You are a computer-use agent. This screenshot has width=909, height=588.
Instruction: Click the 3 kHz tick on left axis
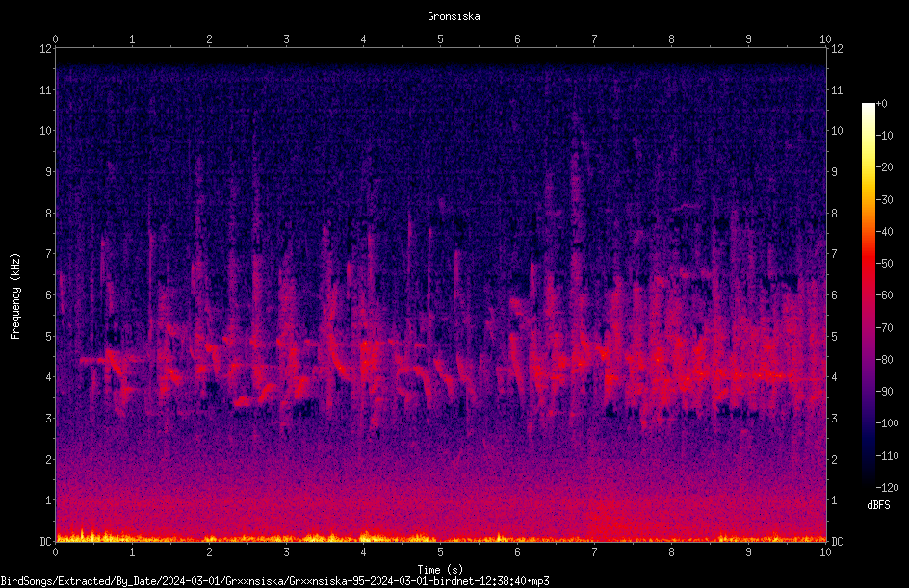click(x=48, y=419)
